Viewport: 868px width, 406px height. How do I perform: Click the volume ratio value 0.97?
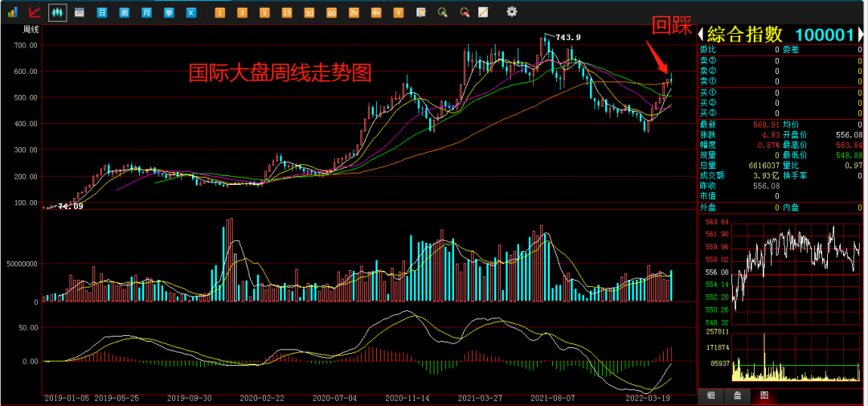pyautogui.click(x=854, y=165)
